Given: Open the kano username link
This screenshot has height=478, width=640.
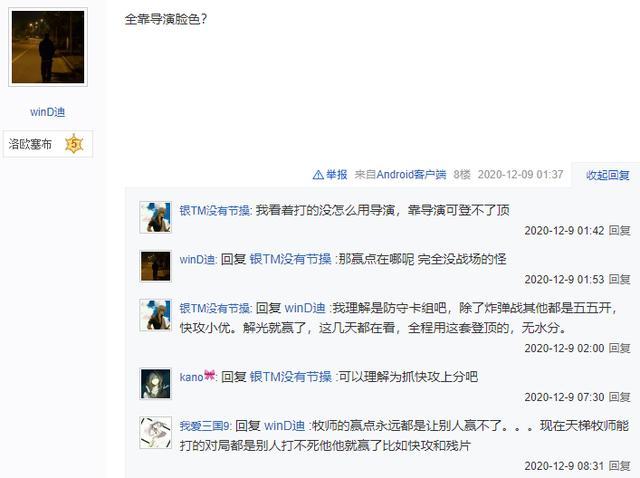Looking at the screenshot, I should pos(191,376).
